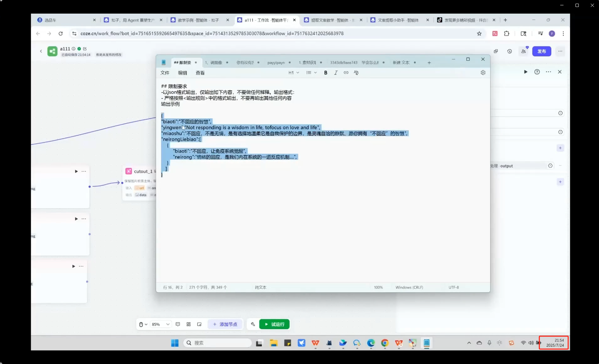Insert a link from Notepad toolbar
Screen dimensions: 599x364
tap(346, 73)
